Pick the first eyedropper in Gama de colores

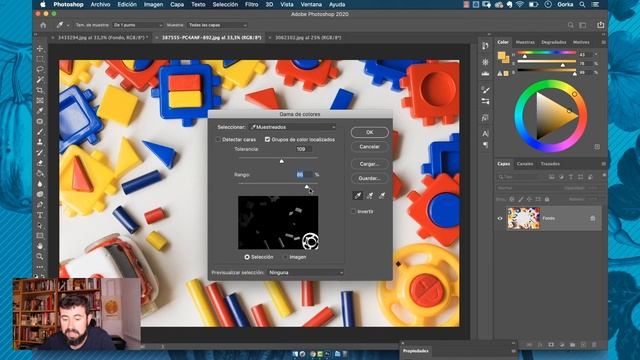[x=358, y=196]
